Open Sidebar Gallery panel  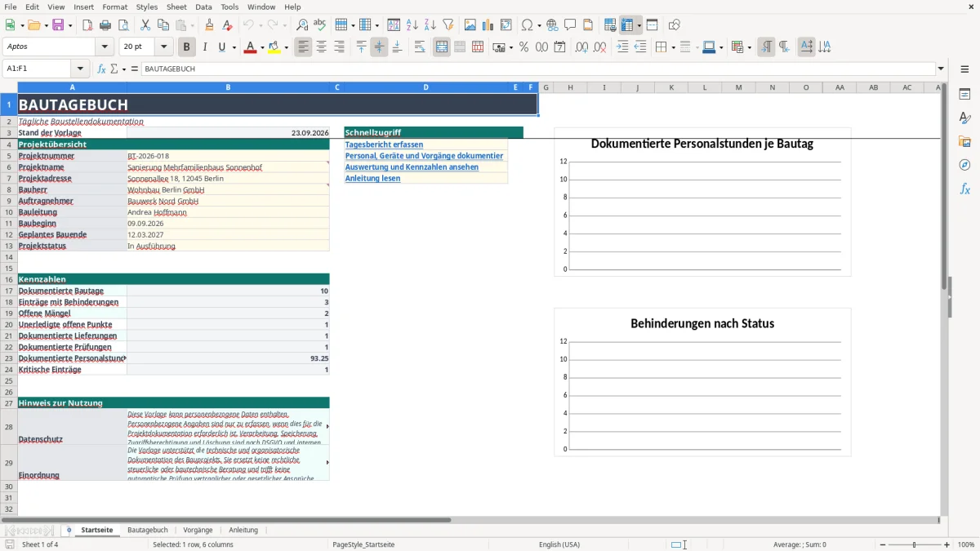[x=964, y=141]
